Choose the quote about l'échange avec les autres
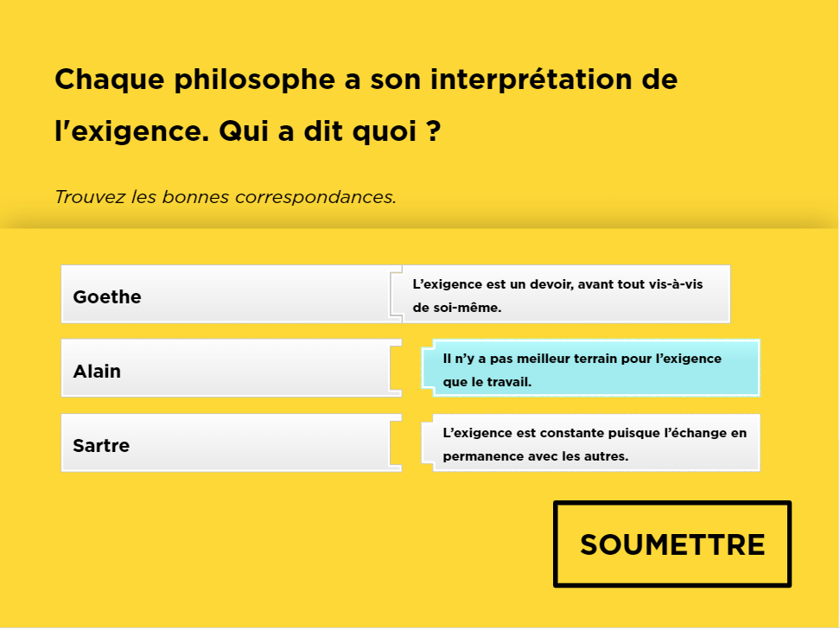This screenshot has height=630, width=840. pos(595,443)
